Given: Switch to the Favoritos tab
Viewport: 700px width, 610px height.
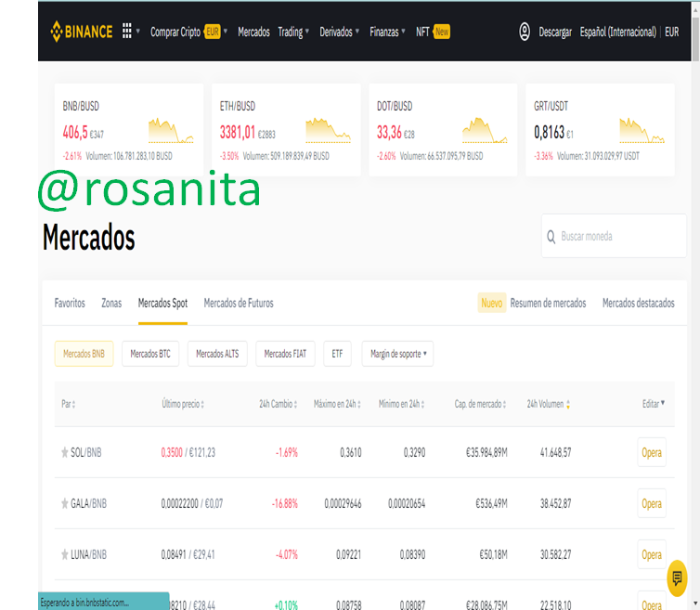Looking at the screenshot, I should click(x=70, y=304).
